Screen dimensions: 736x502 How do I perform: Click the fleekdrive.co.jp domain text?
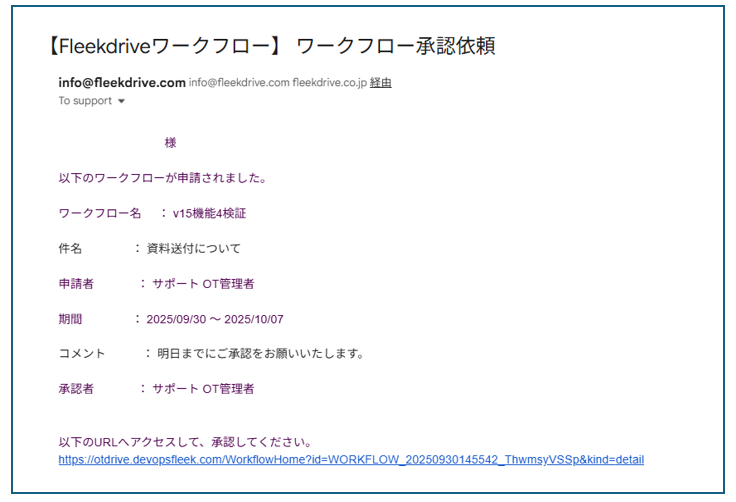pos(329,83)
